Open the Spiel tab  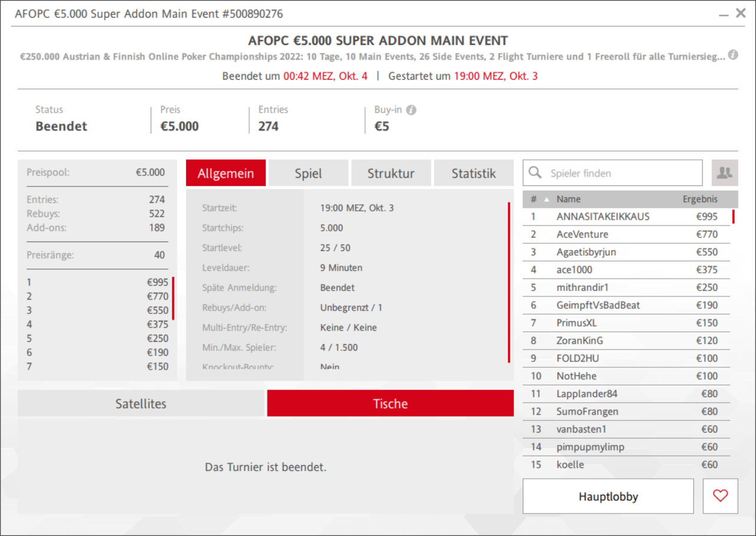pos(308,173)
